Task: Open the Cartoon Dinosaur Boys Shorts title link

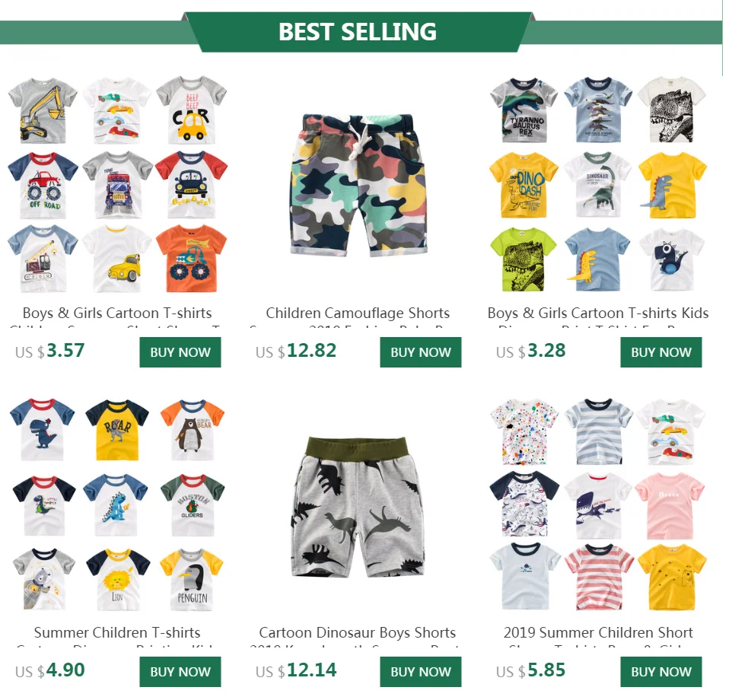Action: click(357, 632)
